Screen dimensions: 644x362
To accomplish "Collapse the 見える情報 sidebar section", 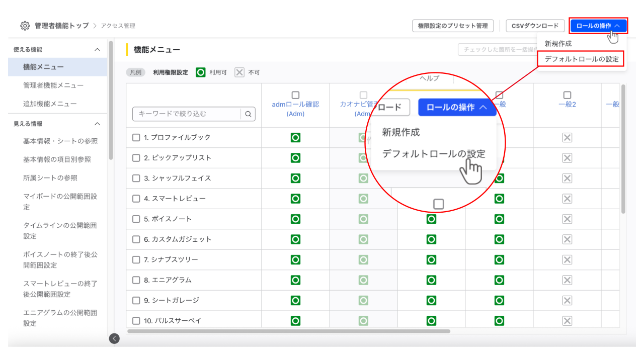I will click(98, 124).
